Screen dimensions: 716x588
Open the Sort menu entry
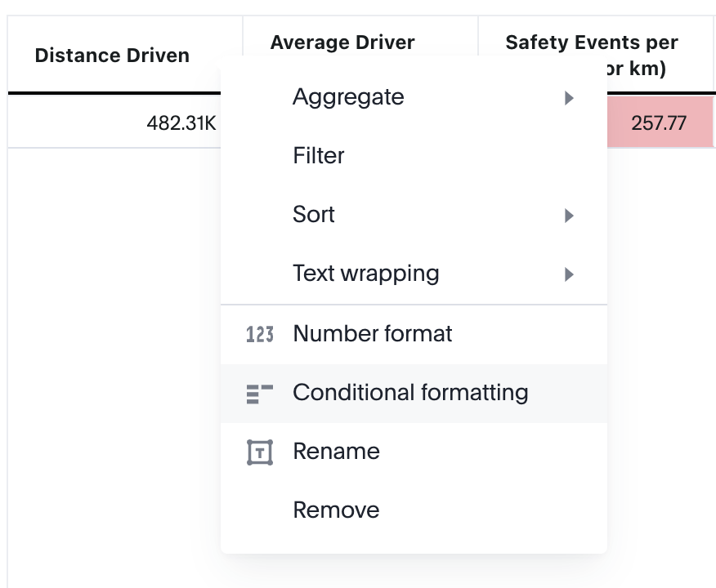[x=314, y=215]
